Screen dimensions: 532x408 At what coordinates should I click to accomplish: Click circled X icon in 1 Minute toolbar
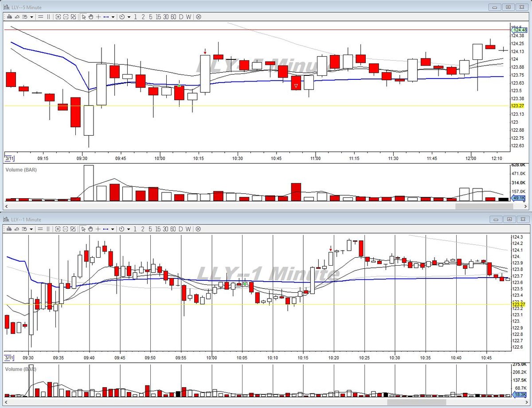pyautogui.click(x=199, y=229)
